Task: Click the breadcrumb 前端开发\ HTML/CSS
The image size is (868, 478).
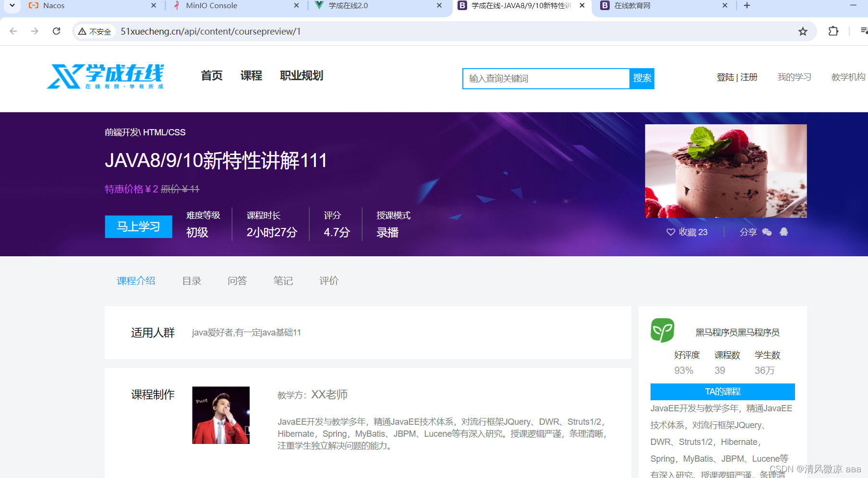Action: [x=145, y=132]
